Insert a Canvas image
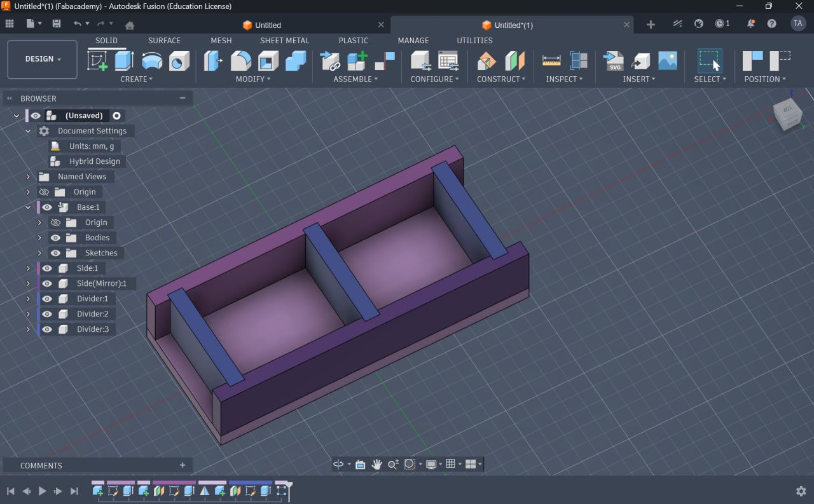The width and height of the screenshot is (814, 504). (668, 61)
